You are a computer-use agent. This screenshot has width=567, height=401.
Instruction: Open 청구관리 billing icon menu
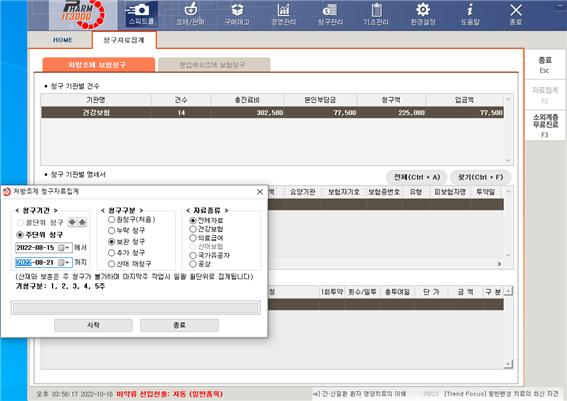[330, 14]
